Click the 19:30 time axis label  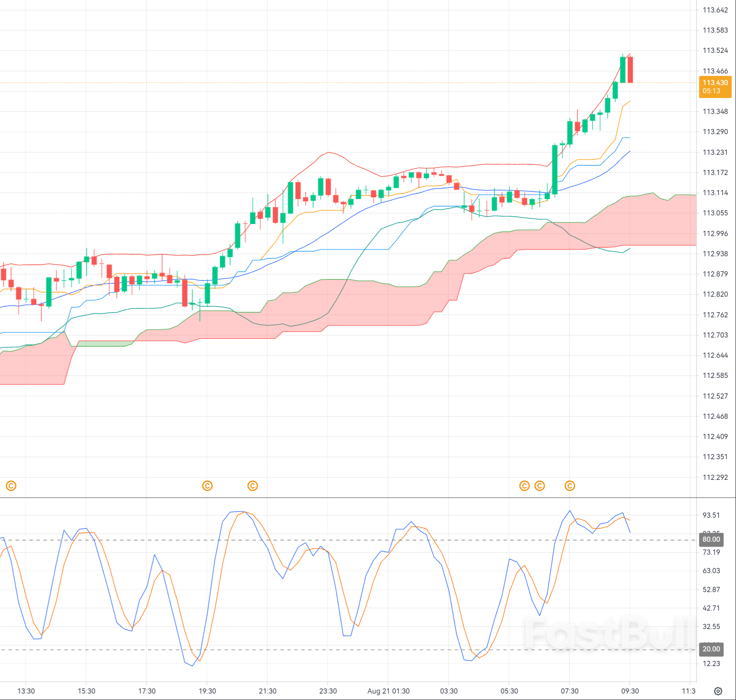click(x=207, y=691)
